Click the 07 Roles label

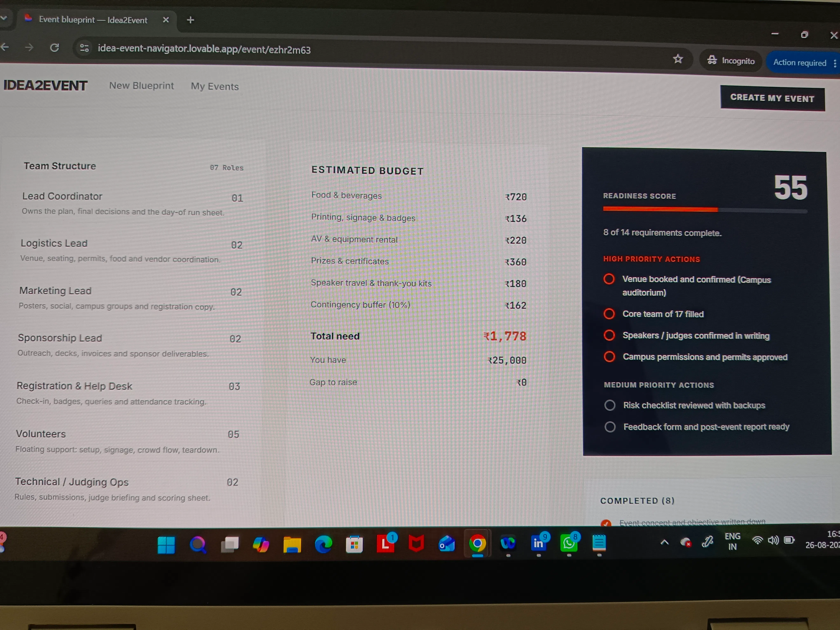tap(226, 167)
